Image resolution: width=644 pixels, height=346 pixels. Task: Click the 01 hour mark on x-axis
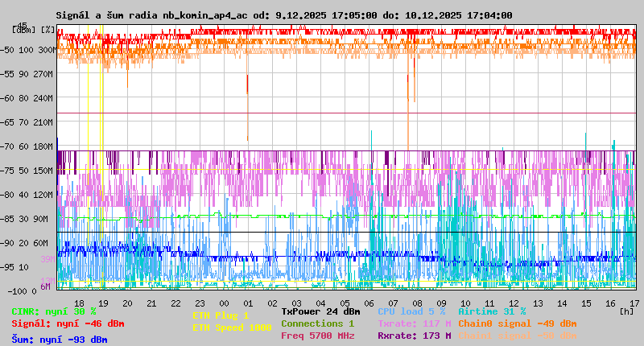[248, 303]
